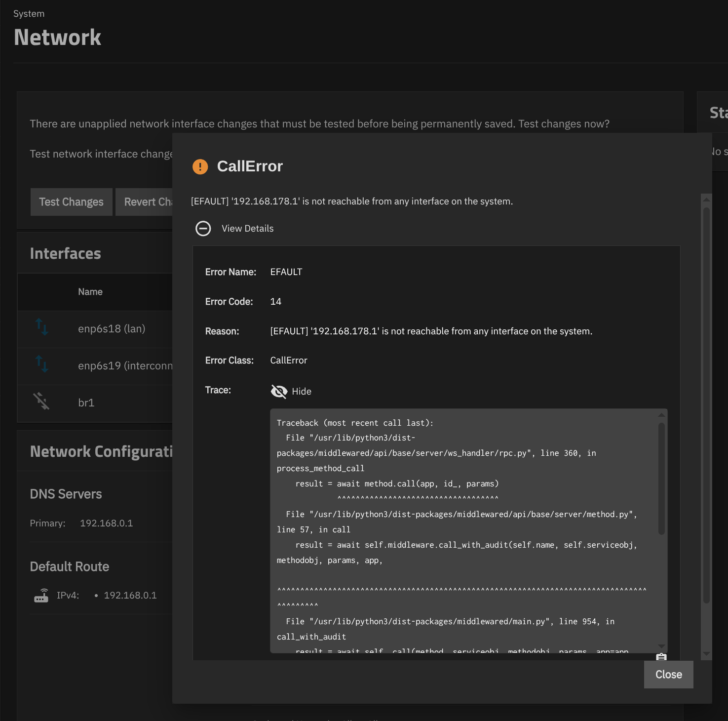728x721 pixels.
Task: Click the enp6s18 (lan) link-state arrows icon
Action: [x=42, y=327]
